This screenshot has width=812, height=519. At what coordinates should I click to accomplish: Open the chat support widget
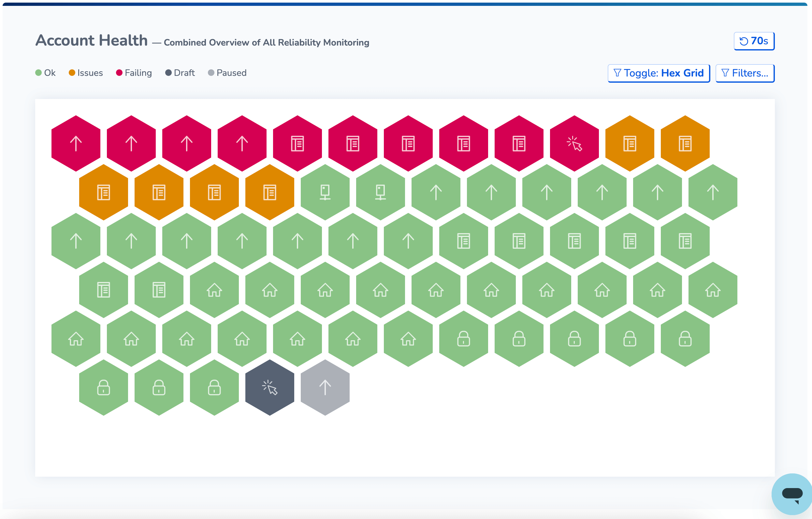click(792, 494)
